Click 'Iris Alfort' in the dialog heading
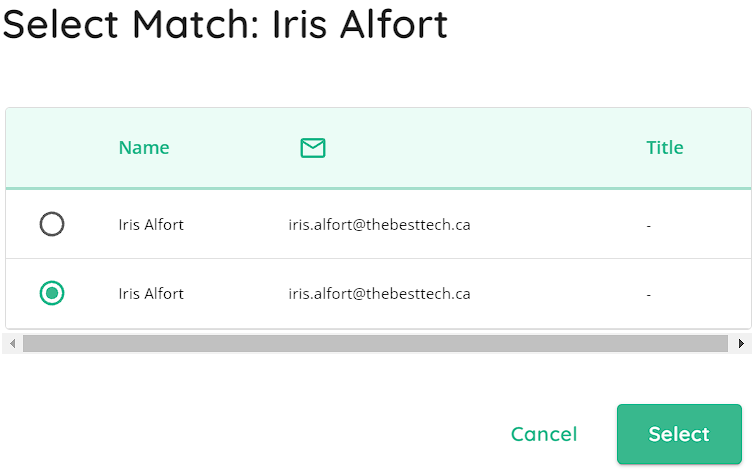 click(x=360, y=24)
